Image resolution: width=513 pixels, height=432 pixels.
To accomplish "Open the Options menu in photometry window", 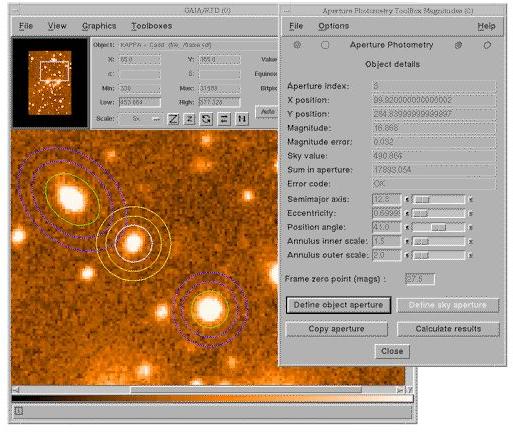I will point(334,26).
